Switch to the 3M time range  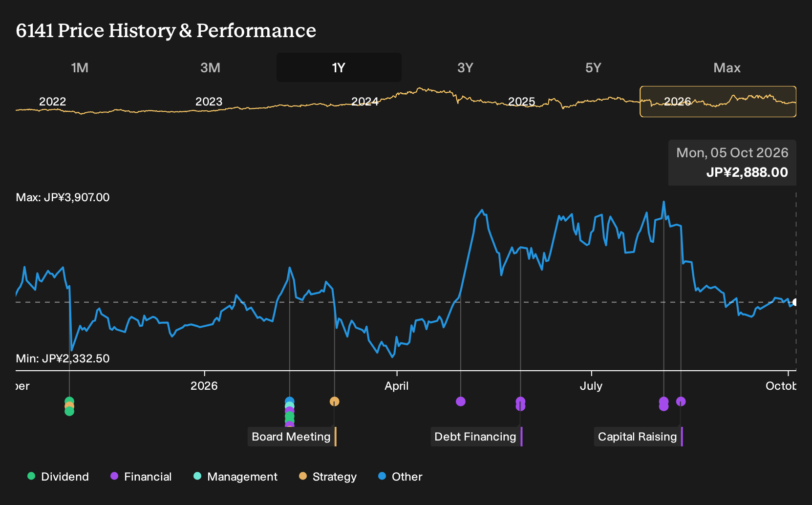click(x=210, y=67)
